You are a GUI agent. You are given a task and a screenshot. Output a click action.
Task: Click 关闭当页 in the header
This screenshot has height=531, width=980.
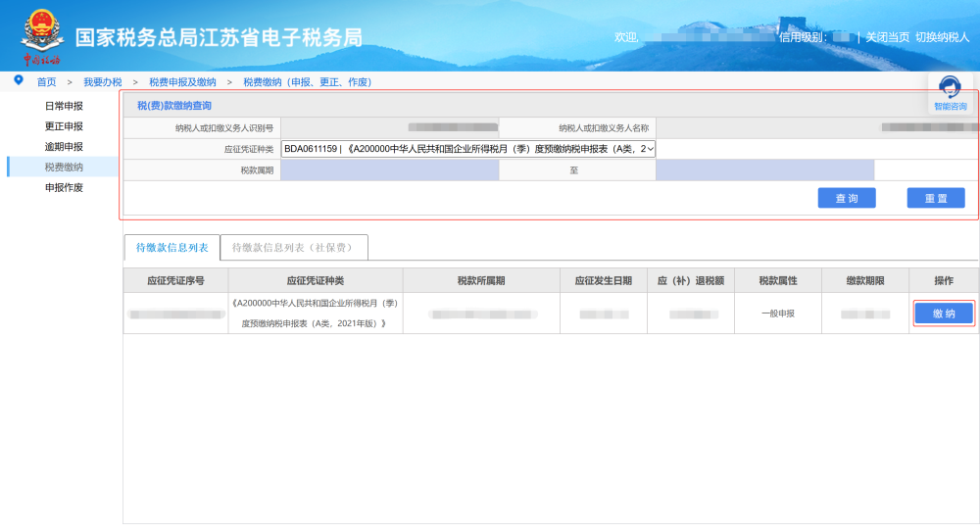tap(887, 37)
